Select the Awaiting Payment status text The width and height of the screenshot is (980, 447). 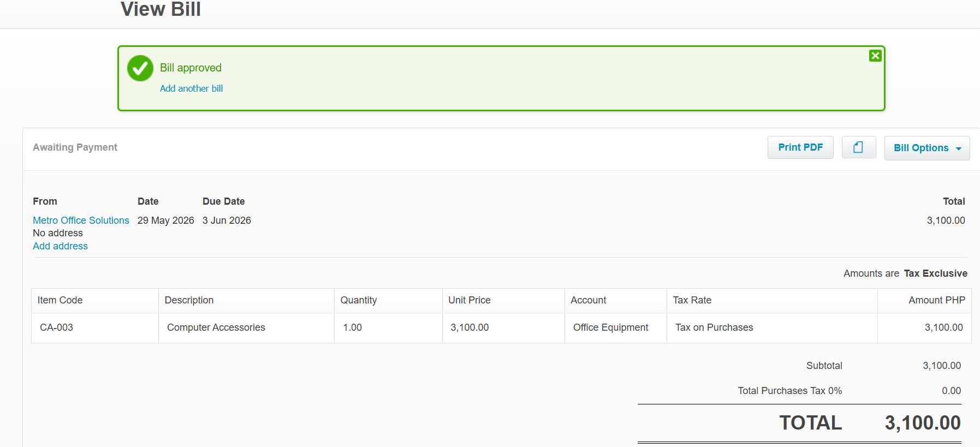75,147
